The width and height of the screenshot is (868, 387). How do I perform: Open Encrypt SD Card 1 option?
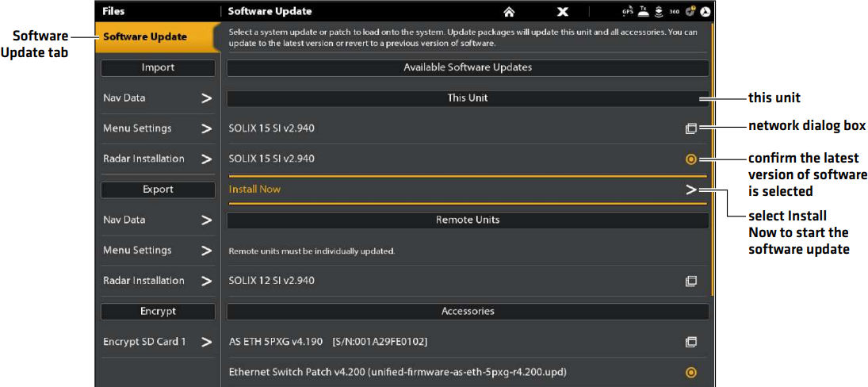(x=158, y=342)
